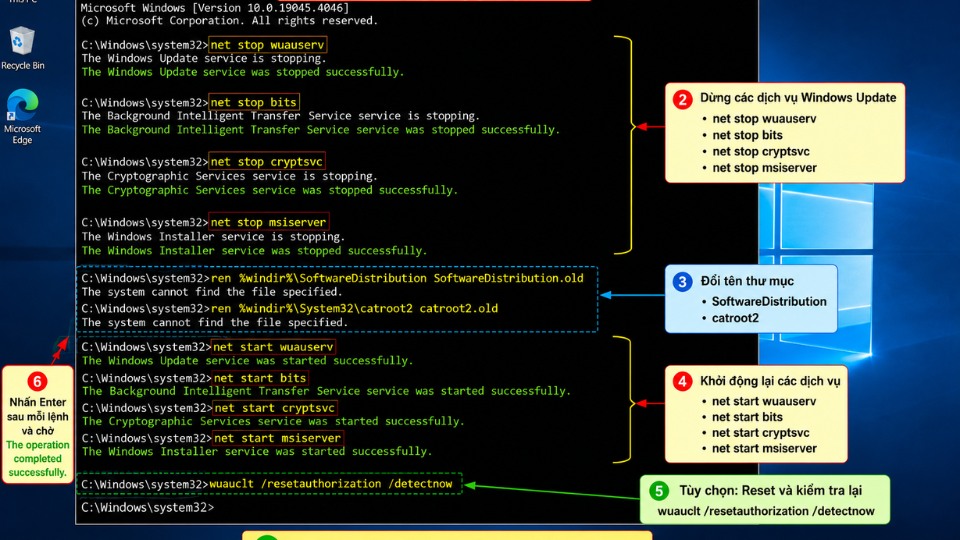This screenshot has height=540, width=960.
Task: Click 'The Cryptographic Services service is stopping.' line
Action: tap(230, 176)
